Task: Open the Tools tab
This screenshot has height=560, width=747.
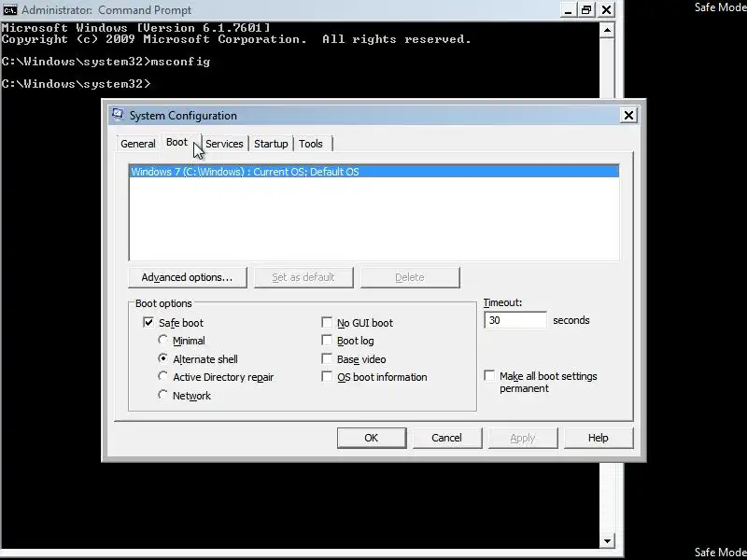Action: click(311, 144)
